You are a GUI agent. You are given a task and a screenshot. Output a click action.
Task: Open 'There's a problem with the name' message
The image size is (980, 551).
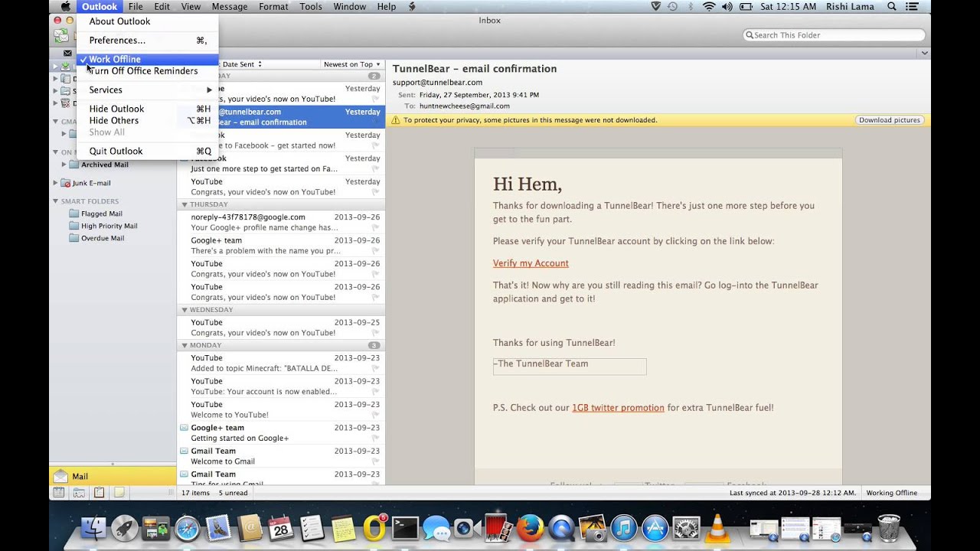pyautogui.click(x=281, y=246)
